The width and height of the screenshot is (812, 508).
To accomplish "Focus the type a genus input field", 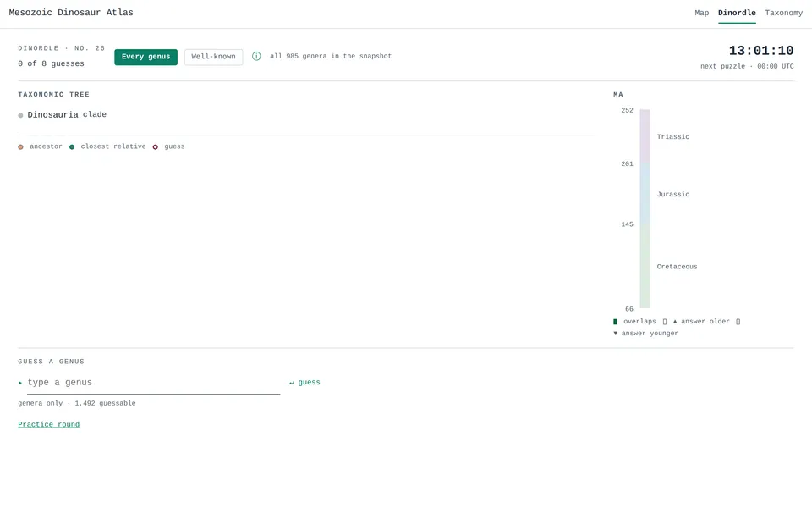I will [153, 383].
